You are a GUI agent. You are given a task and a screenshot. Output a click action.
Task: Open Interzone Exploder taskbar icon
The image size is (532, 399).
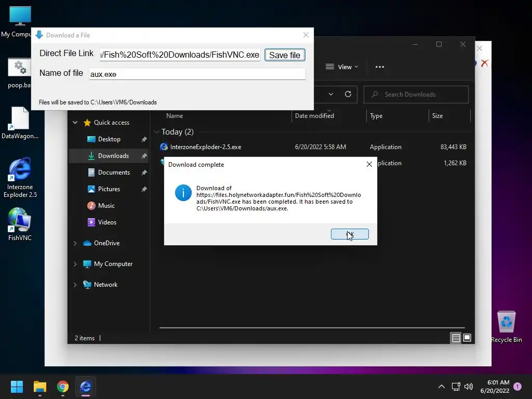pyautogui.click(x=86, y=387)
